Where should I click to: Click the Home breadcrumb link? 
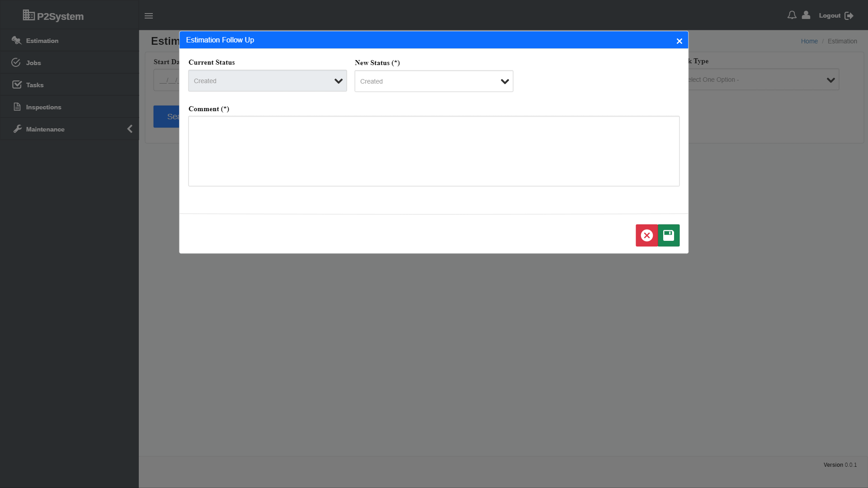[x=809, y=41]
